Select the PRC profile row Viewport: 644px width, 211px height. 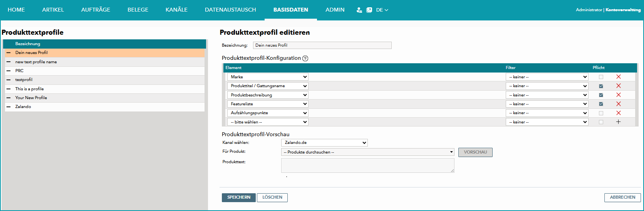tap(105, 71)
